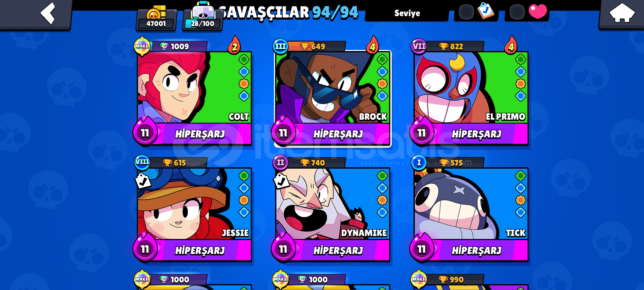Image resolution: width=644 pixels, height=290 pixels.
Task: Tap El Primo's tier VII rank badge
Action: pyautogui.click(x=419, y=46)
